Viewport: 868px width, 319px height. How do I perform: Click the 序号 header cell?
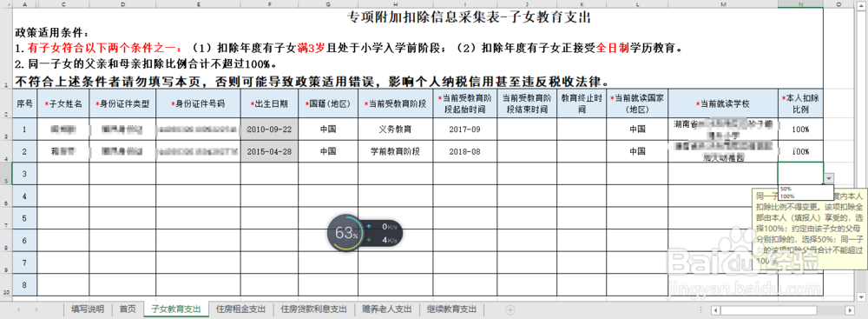pos(25,103)
